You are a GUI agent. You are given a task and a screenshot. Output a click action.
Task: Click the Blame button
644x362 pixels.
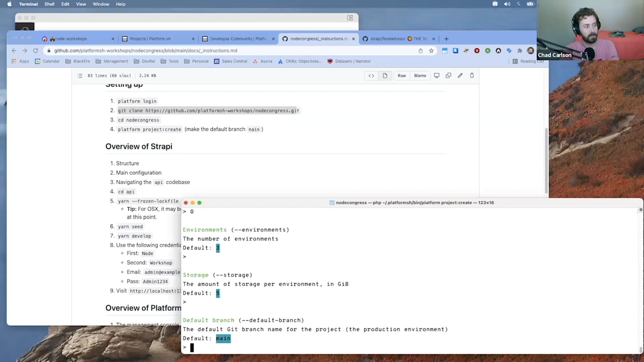[420, 75]
